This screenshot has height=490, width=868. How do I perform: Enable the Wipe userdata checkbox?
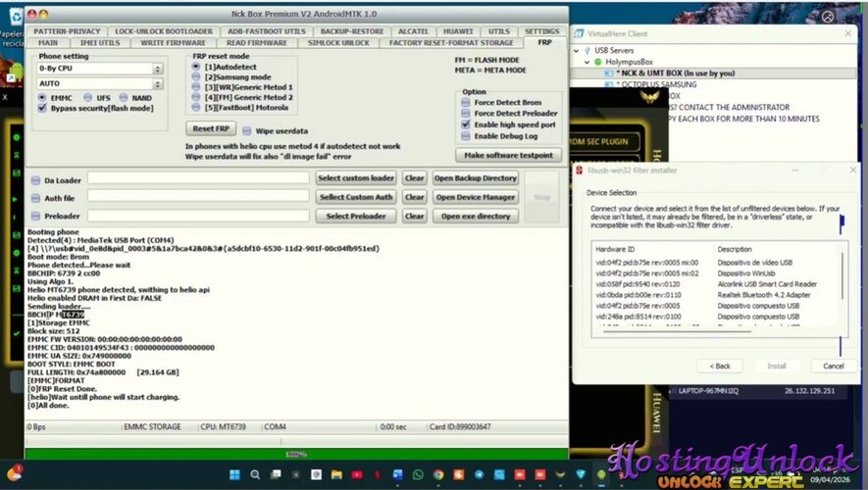pyautogui.click(x=246, y=130)
